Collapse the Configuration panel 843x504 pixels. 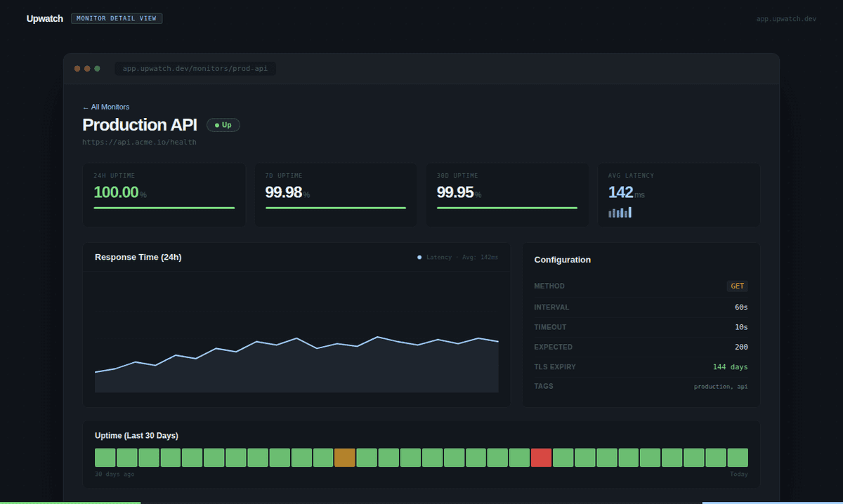562,260
